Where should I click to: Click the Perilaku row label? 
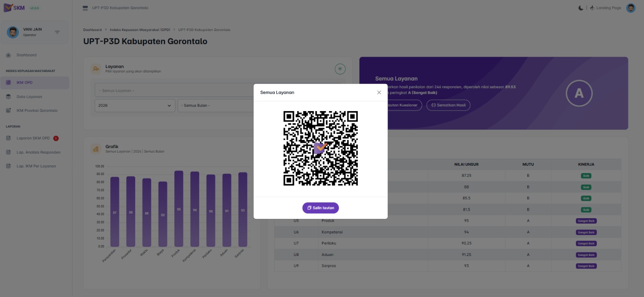[x=329, y=243]
